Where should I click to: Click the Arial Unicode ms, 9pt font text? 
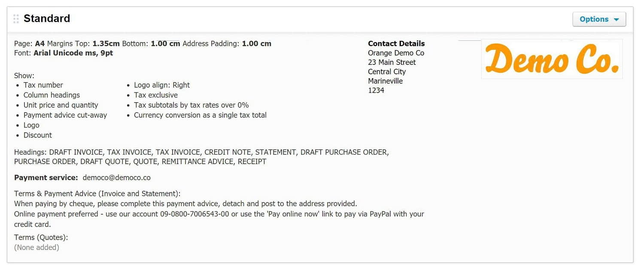73,53
